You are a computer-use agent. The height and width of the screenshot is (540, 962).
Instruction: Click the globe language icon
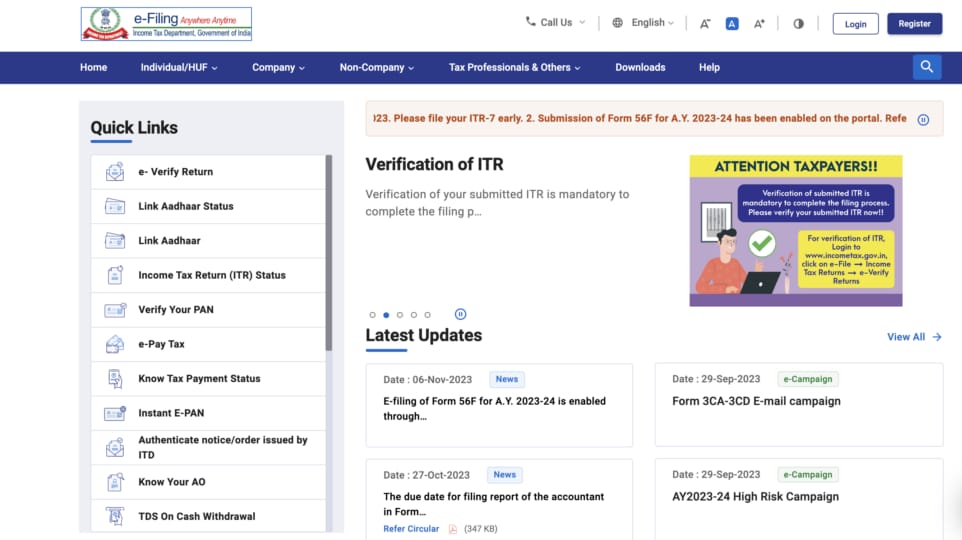point(618,23)
